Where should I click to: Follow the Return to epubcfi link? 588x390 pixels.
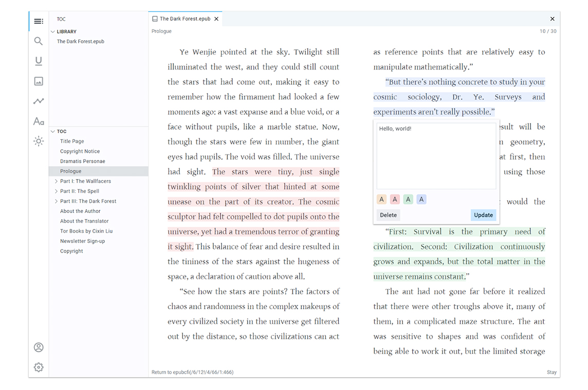[x=193, y=372]
